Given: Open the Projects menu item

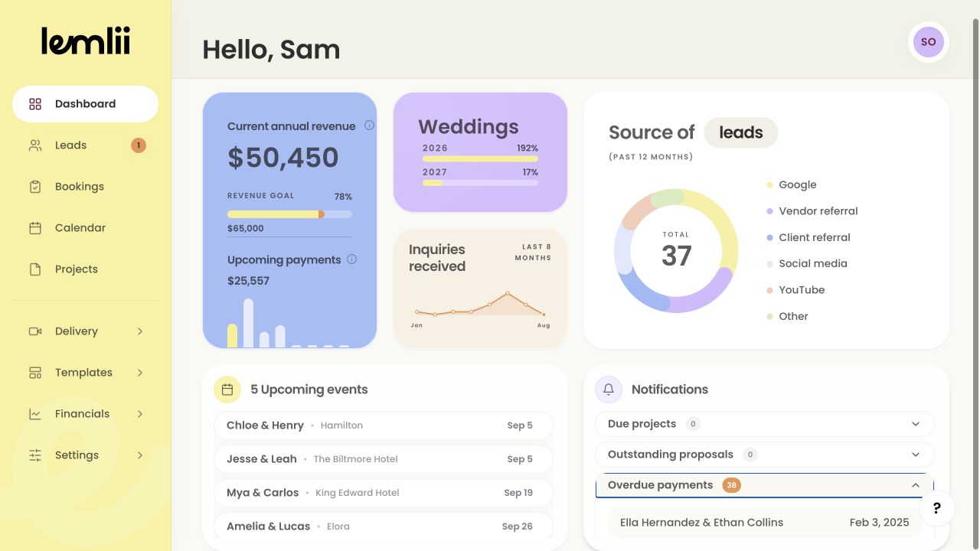Looking at the screenshot, I should point(85,269).
